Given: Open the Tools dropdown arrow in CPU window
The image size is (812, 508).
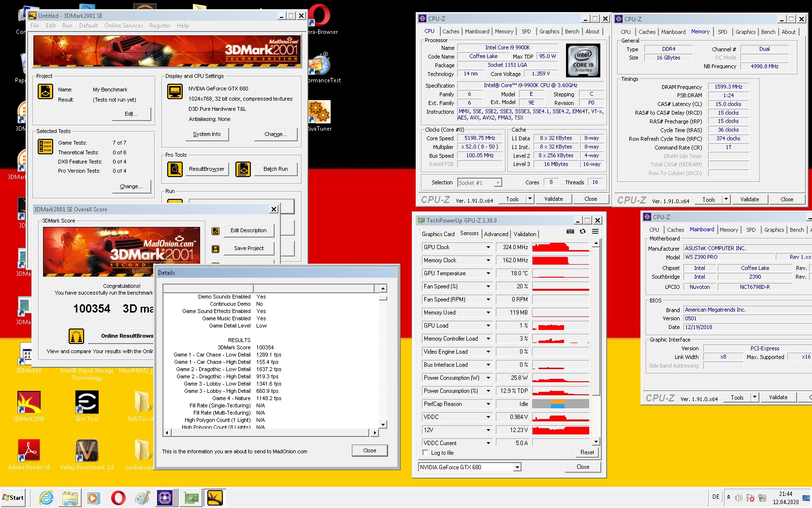Looking at the screenshot, I should click(x=530, y=199).
